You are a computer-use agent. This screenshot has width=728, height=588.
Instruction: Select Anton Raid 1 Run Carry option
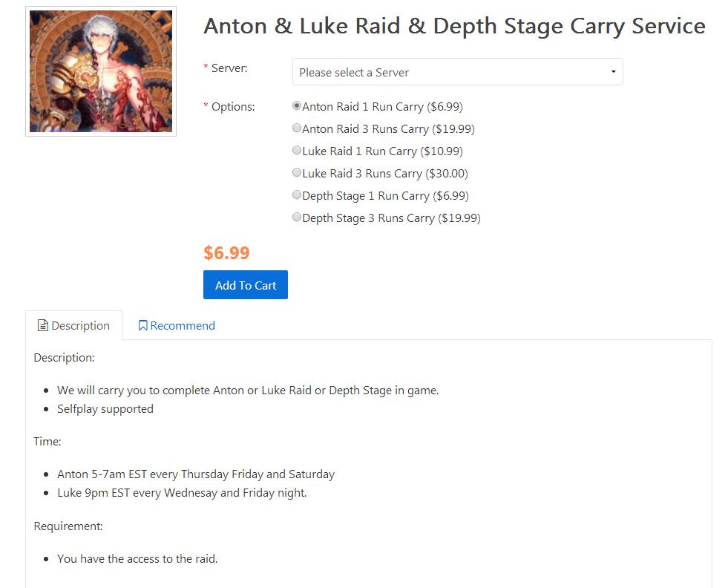297,106
